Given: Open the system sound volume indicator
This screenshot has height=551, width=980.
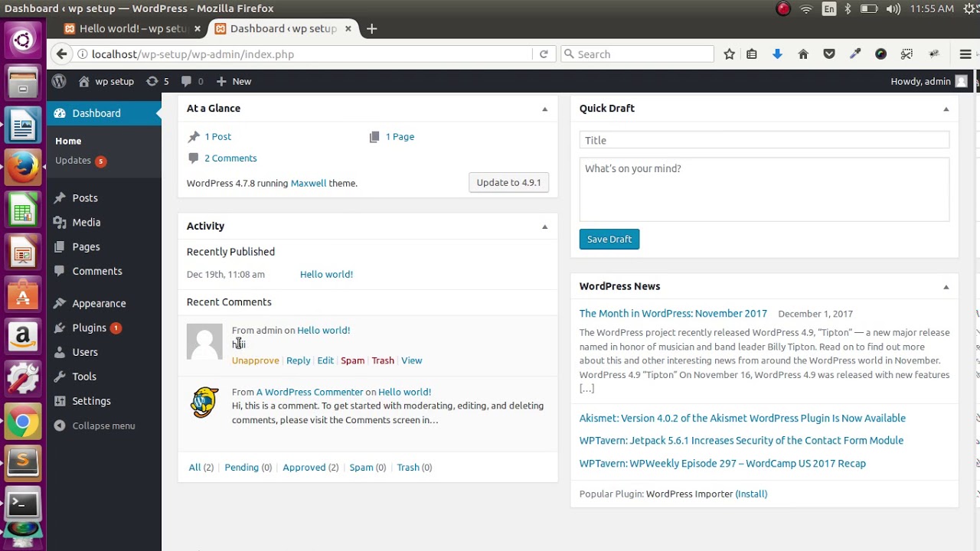Looking at the screenshot, I should [x=893, y=9].
